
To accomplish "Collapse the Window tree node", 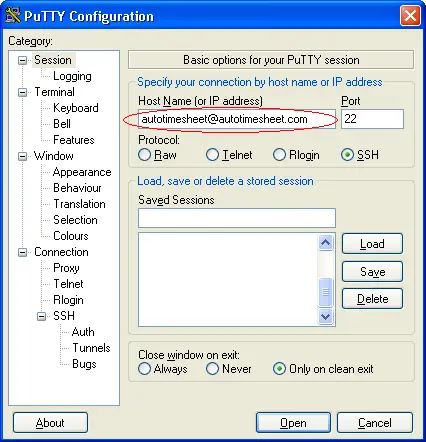I will coord(22,156).
